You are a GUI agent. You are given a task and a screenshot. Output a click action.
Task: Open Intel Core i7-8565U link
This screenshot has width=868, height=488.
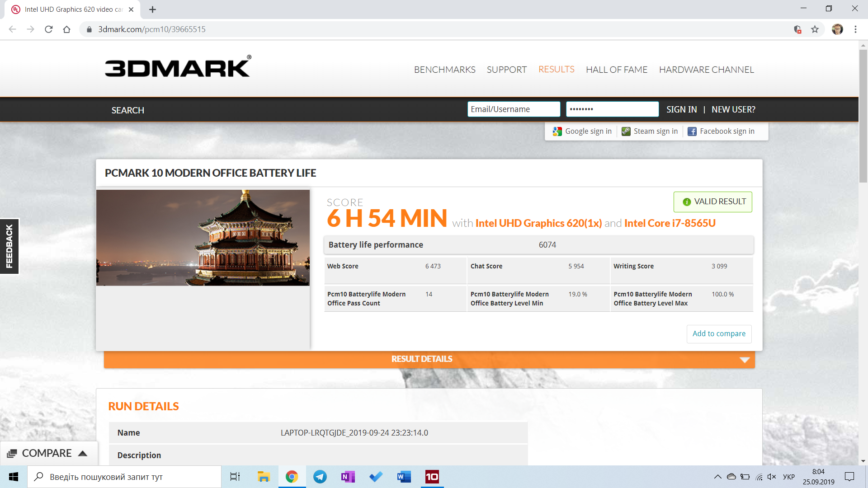tap(670, 223)
